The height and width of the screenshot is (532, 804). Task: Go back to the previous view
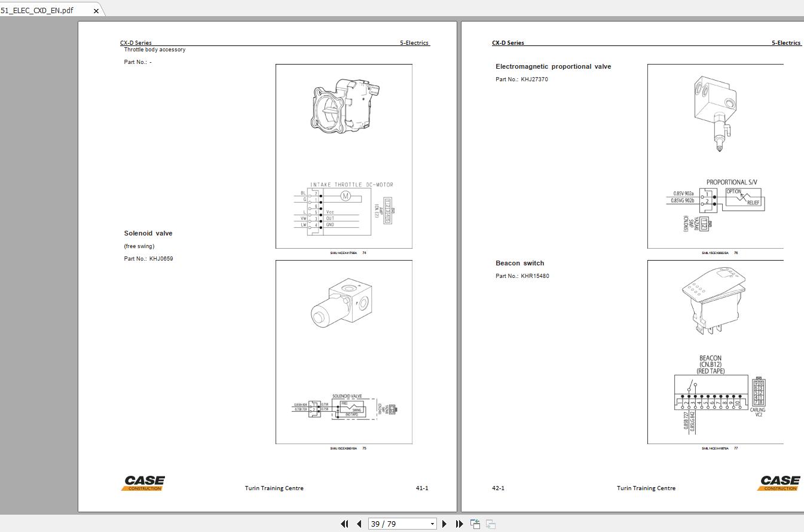click(x=475, y=524)
